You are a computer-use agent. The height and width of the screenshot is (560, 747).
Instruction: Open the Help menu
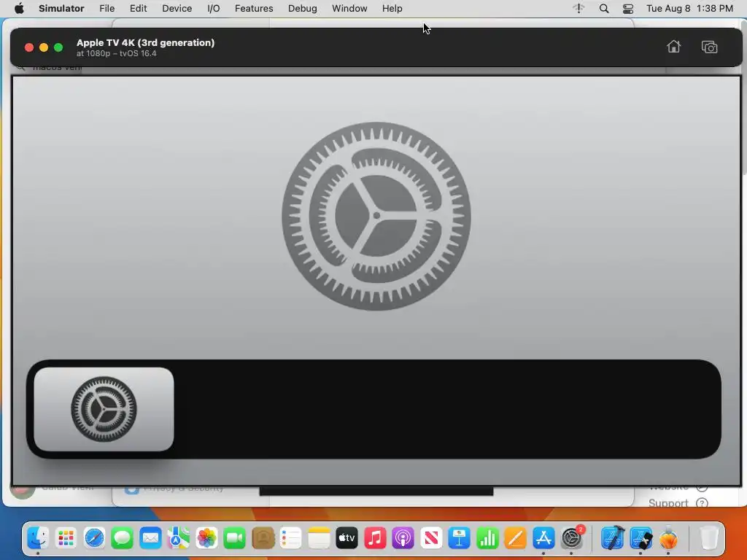point(392,9)
